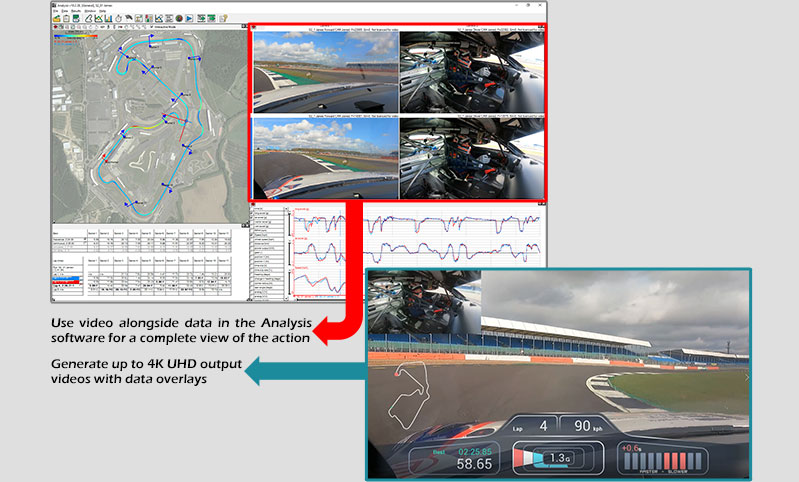799x482 pixels.
Task: Select the red highlighted lap in lap list
Action: point(66,284)
